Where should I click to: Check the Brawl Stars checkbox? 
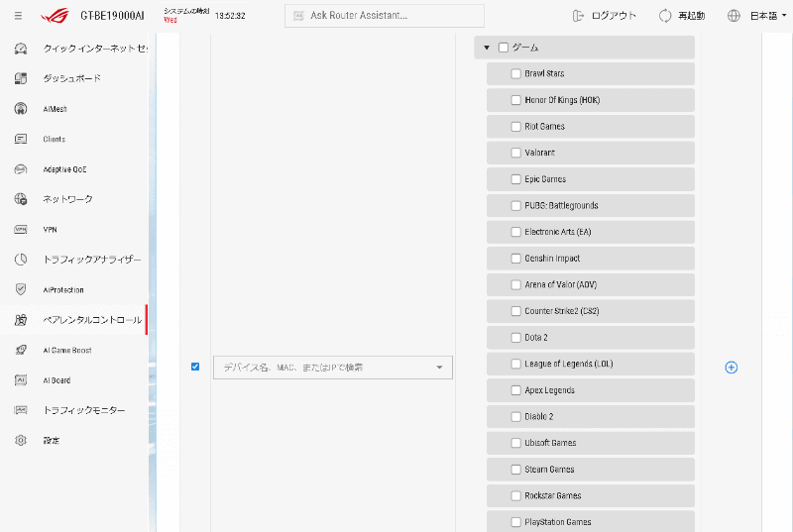515,73
